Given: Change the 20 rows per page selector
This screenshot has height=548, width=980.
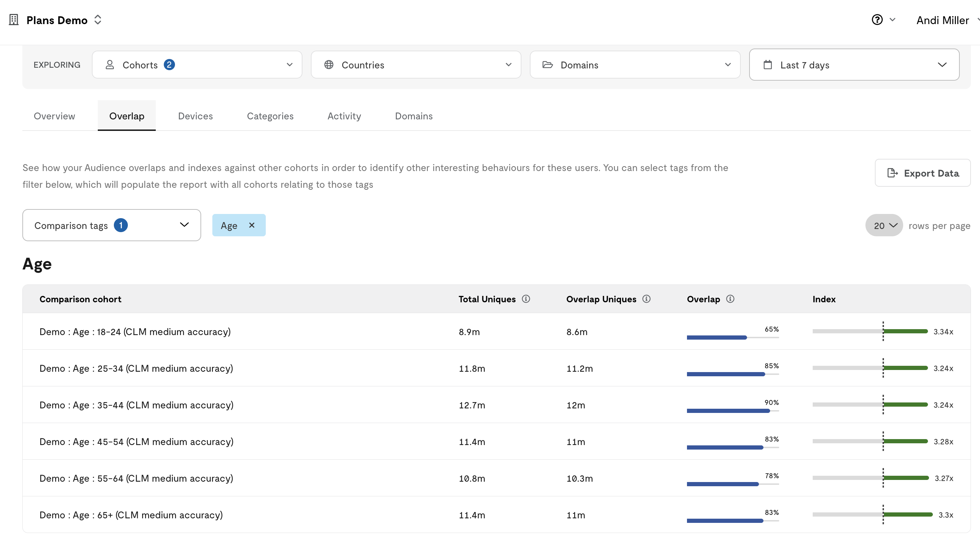Looking at the screenshot, I should tap(884, 225).
